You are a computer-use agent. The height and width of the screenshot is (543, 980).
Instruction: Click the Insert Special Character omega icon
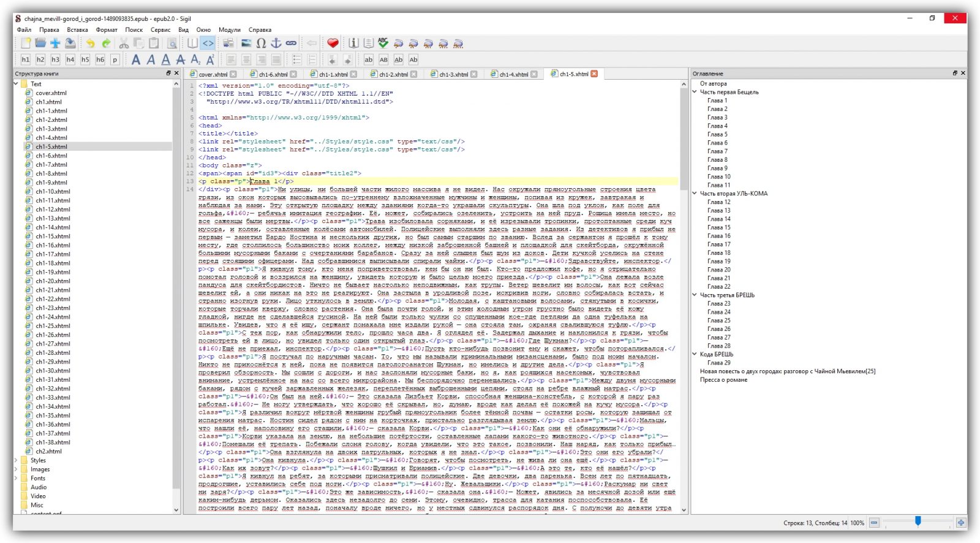pos(261,43)
